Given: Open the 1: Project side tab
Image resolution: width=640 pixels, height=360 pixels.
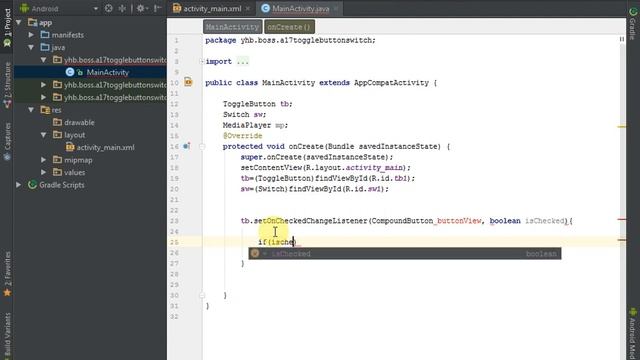Looking at the screenshot, I should pos(7,28).
